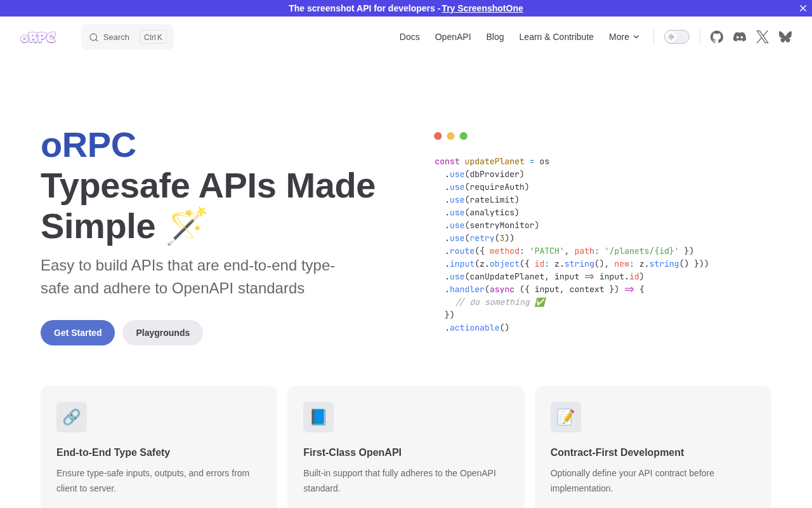Viewport: 812px width, 508px height.
Task: Click the '.use(retry(3))' code line
Action: [x=480, y=237]
